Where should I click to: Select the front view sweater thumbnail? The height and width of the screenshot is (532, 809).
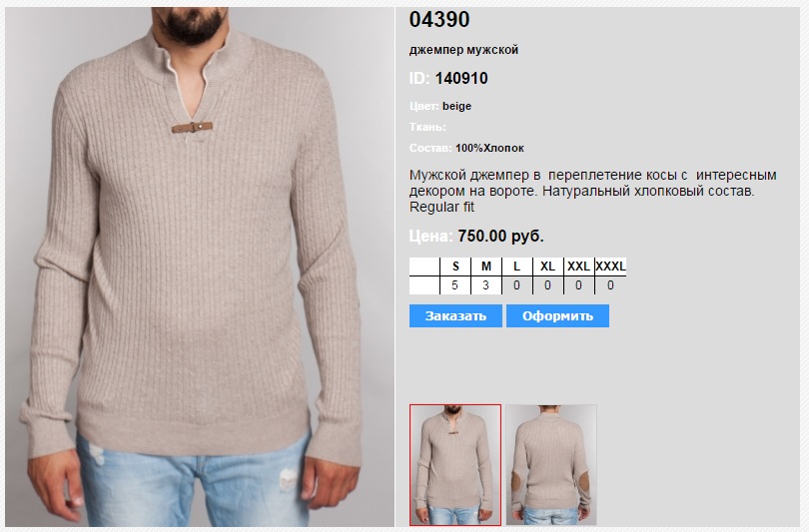pyautogui.click(x=455, y=465)
